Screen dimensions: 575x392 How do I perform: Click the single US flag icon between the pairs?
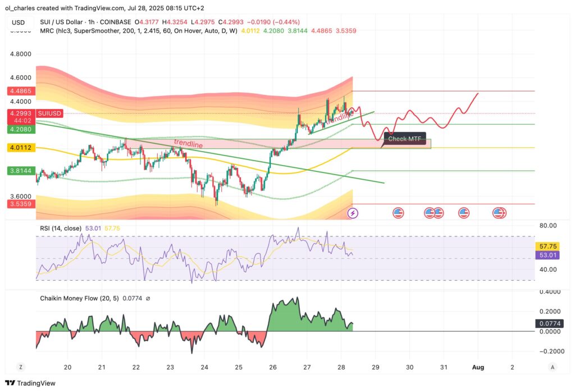click(x=463, y=212)
